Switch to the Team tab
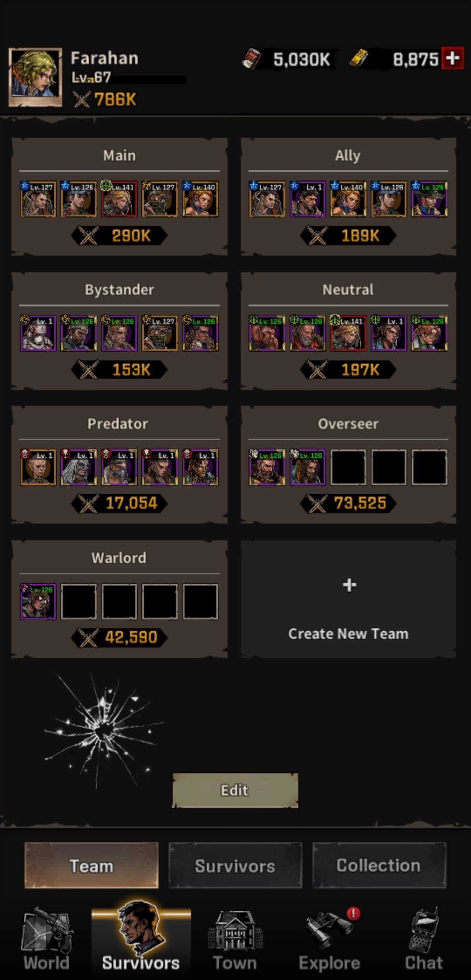 click(92, 866)
